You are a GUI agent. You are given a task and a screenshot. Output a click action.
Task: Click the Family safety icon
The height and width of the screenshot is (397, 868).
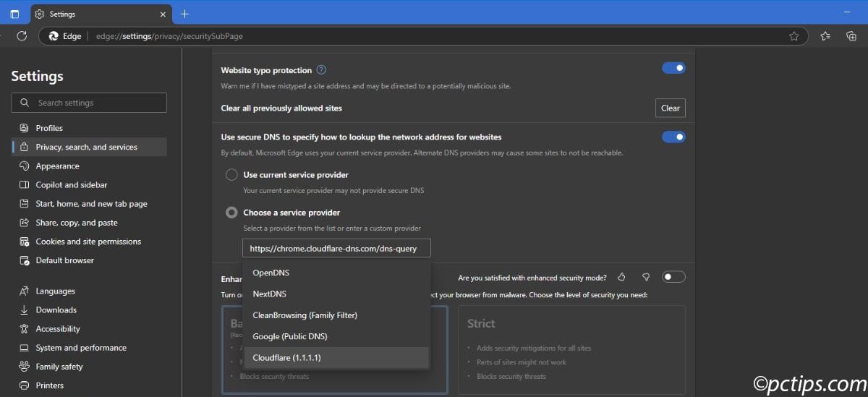25,367
